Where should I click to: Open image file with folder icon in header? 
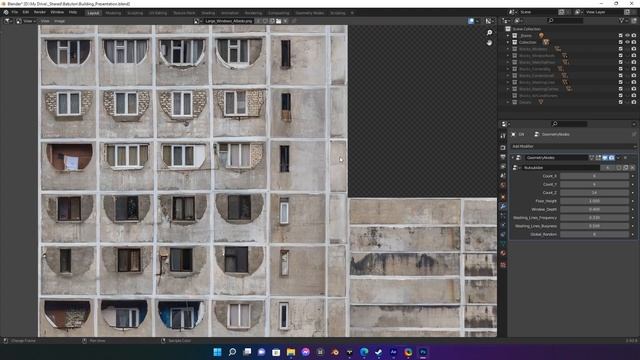pos(278,21)
